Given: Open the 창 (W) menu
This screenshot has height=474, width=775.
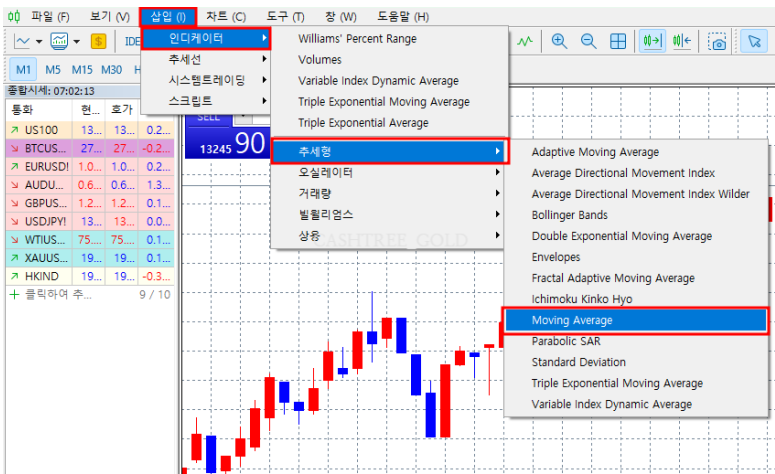Looking at the screenshot, I should pyautogui.click(x=341, y=17).
